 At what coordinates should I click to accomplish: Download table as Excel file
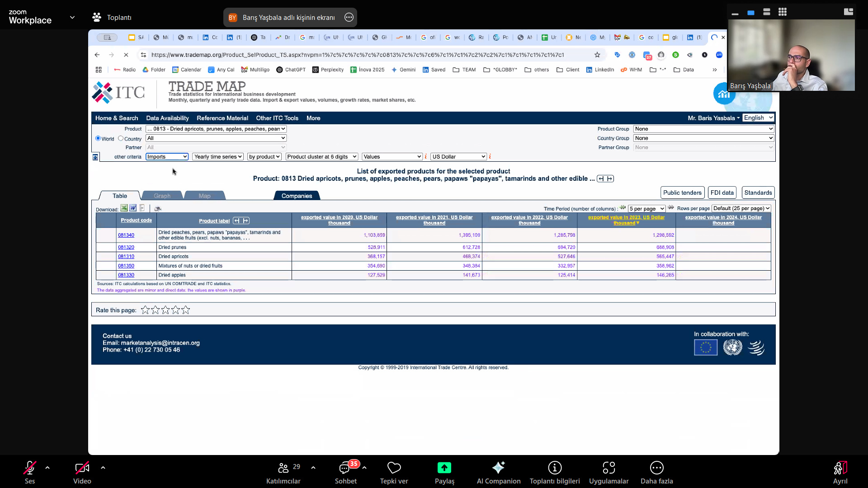124,208
